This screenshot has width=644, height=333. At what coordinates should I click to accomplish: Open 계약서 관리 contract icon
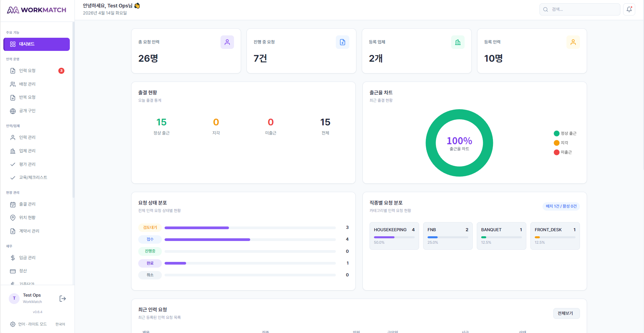[x=12, y=231]
